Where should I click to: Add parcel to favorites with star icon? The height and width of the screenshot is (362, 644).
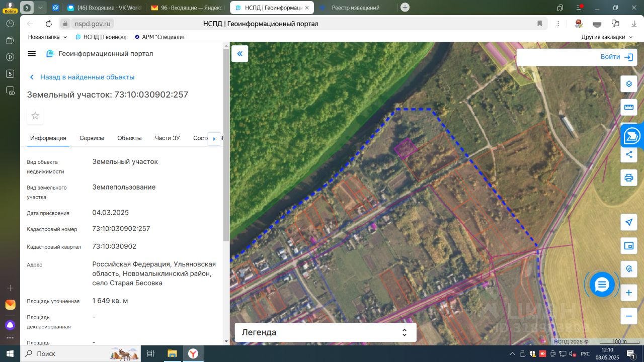35,116
